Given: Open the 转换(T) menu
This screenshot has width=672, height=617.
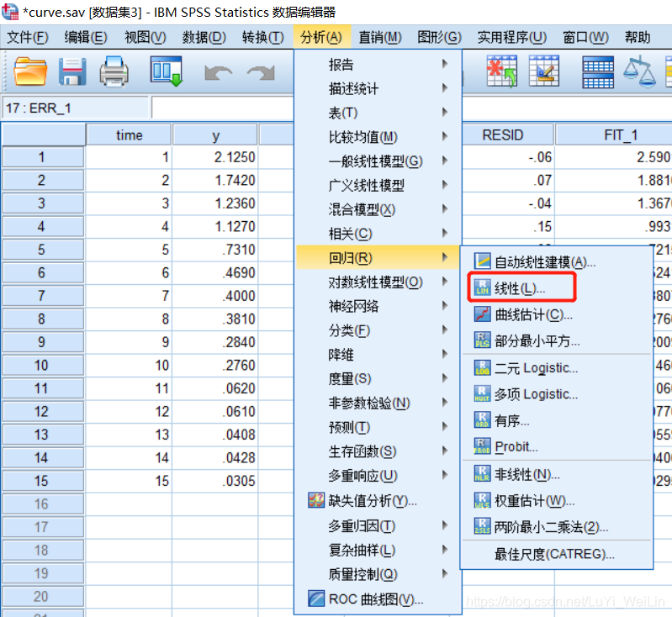Looking at the screenshot, I should click(x=262, y=37).
